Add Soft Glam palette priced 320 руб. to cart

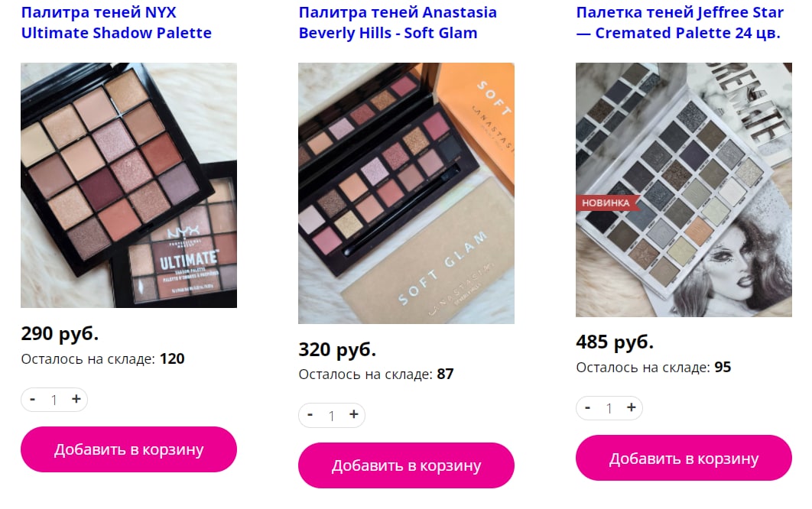pyautogui.click(x=407, y=465)
